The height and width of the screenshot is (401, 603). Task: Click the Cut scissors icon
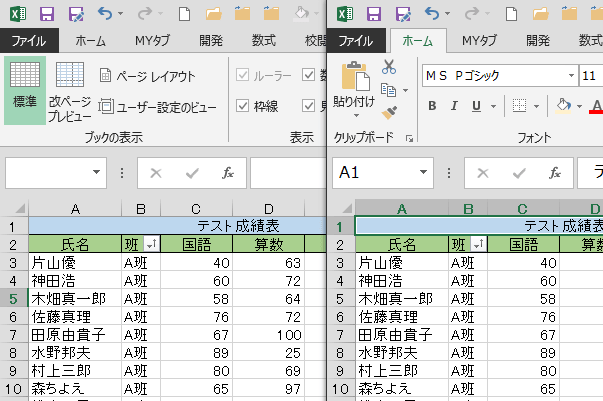click(389, 68)
